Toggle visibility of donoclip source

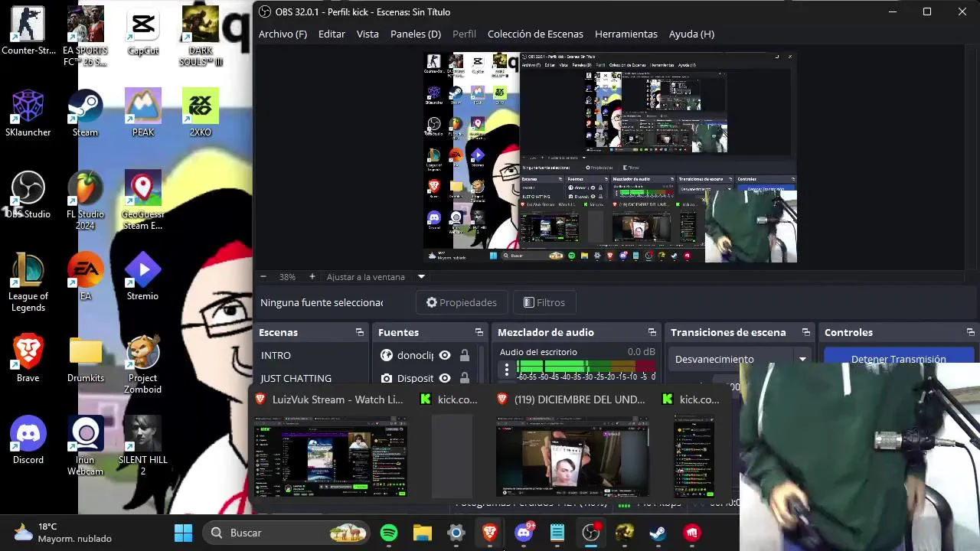click(x=445, y=355)
